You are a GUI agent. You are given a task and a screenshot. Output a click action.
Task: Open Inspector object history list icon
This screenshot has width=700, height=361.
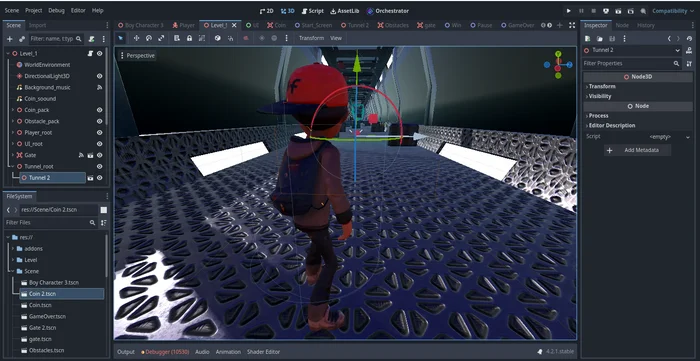(689, 39)
